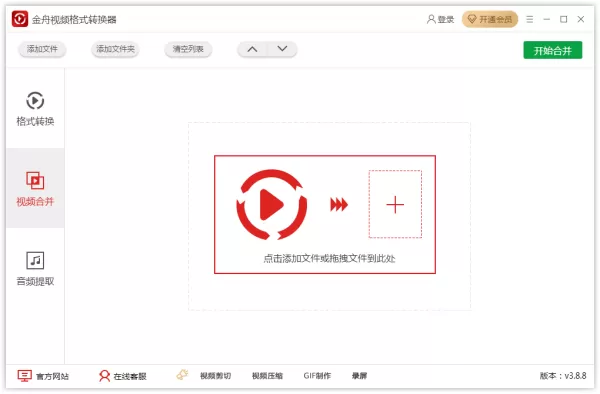Move item down with the down arrow

click(282, 49)
